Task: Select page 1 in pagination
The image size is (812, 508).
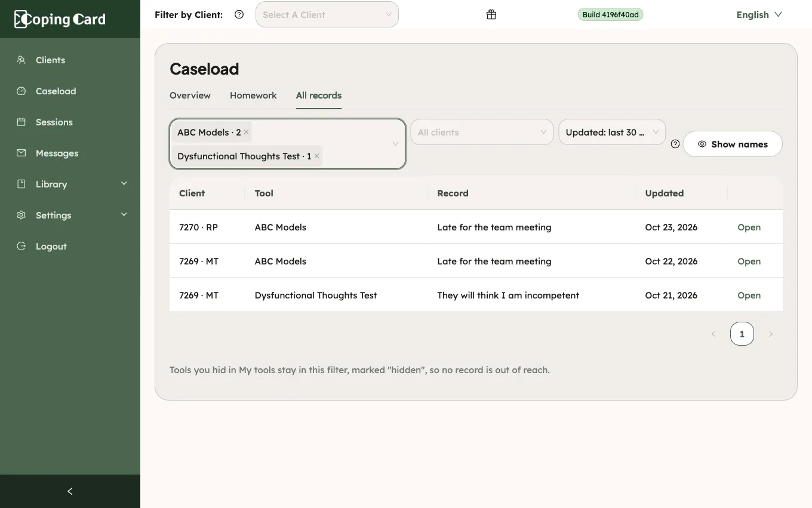Action: (742, 334)
